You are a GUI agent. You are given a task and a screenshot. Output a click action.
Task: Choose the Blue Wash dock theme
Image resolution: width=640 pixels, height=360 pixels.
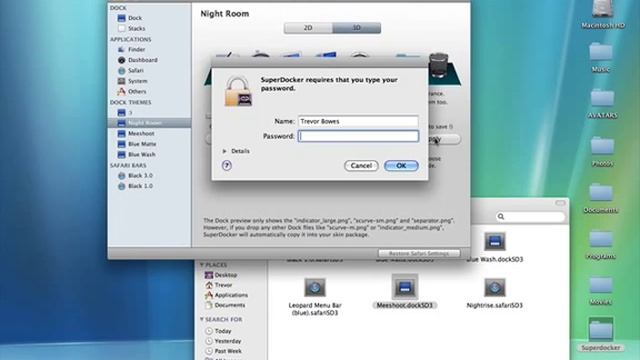(141, 155)
